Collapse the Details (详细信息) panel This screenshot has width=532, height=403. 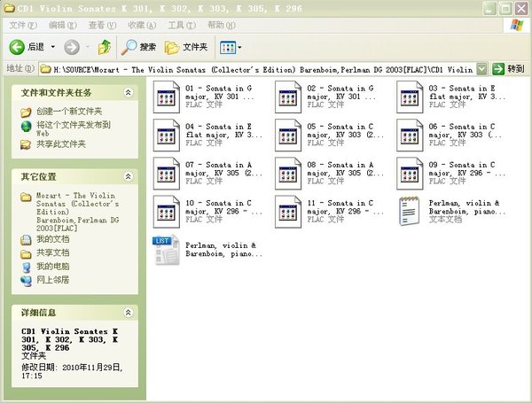[x=128, y=313]
